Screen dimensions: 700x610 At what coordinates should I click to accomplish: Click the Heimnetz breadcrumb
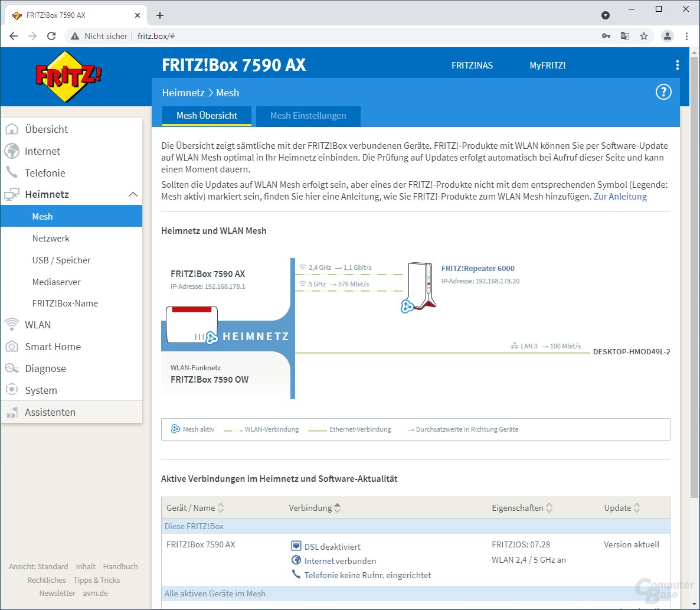(x=183, y=93)
